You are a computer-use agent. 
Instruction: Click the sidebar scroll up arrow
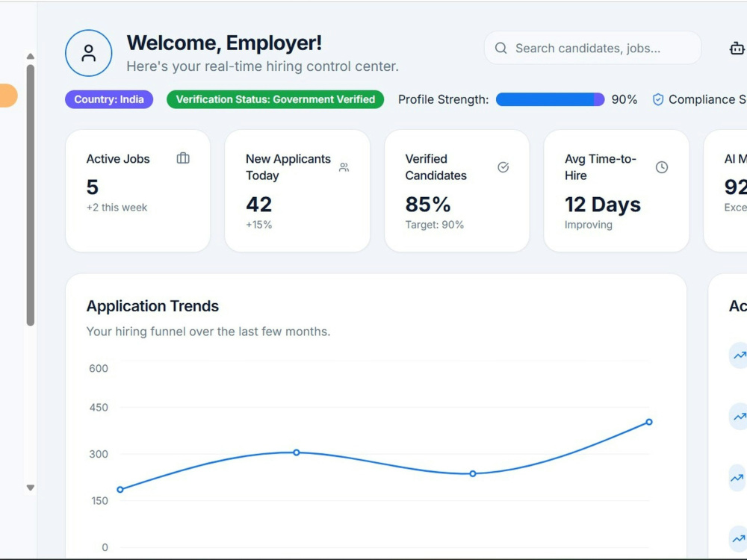coord(31,56)
